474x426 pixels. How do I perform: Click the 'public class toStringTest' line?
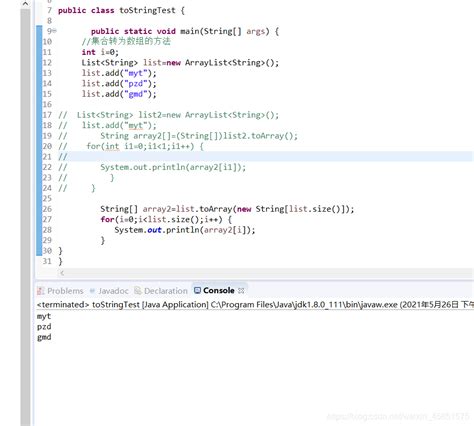pyautogui.click(x=121, y=10)
